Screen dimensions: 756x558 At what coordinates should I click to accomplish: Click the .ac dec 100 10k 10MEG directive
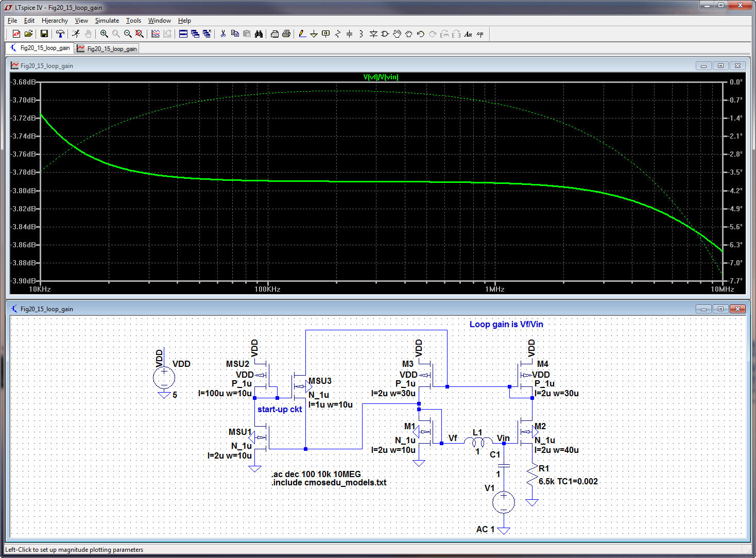316,474
